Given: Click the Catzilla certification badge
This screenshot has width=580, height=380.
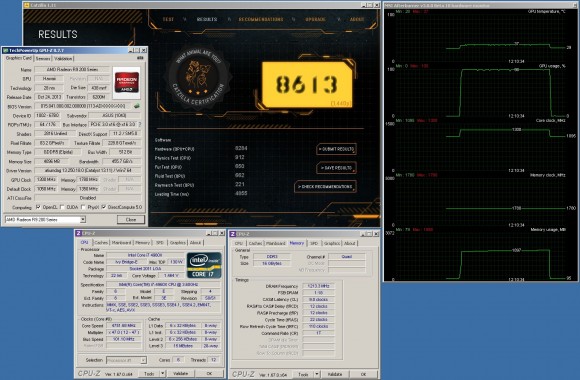Looking at the screenshot, I should pyautogui.click(x=199, y=79).
